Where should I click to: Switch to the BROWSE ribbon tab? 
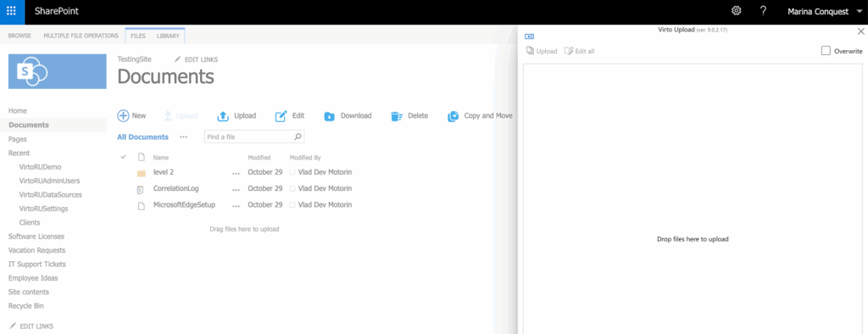coord(19,36)
